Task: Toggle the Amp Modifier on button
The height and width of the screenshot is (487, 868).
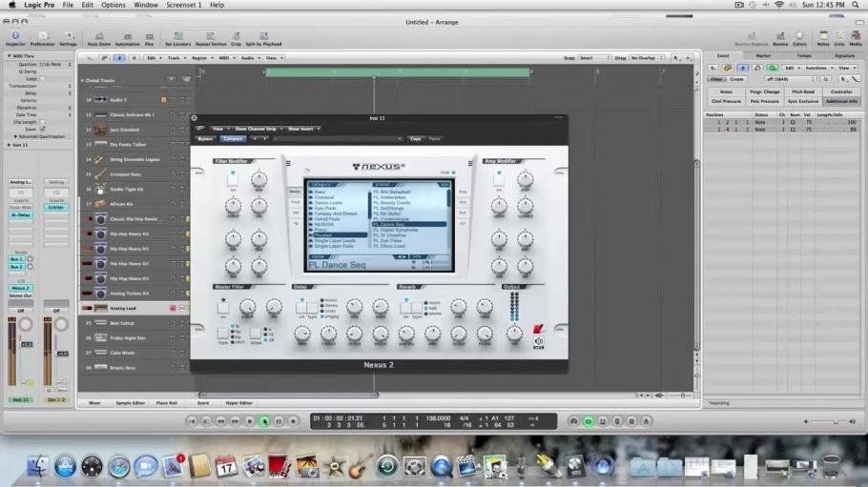Action: 499,179
